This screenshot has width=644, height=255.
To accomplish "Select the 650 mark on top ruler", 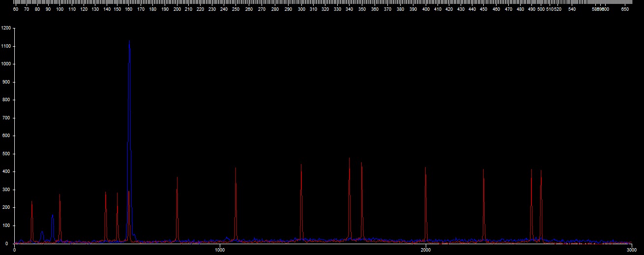I will [x=625, y=9].
